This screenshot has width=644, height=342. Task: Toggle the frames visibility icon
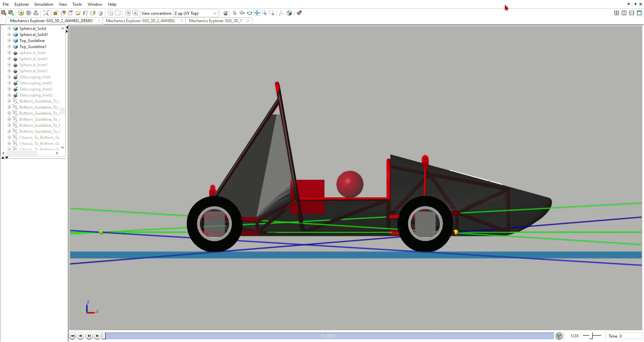click(x=281, y=13)
